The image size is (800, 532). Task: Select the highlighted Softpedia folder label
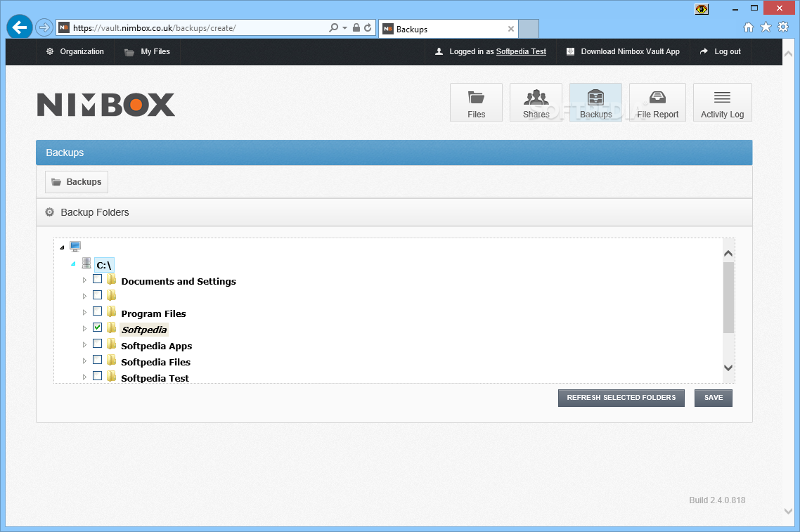(144, 330)
